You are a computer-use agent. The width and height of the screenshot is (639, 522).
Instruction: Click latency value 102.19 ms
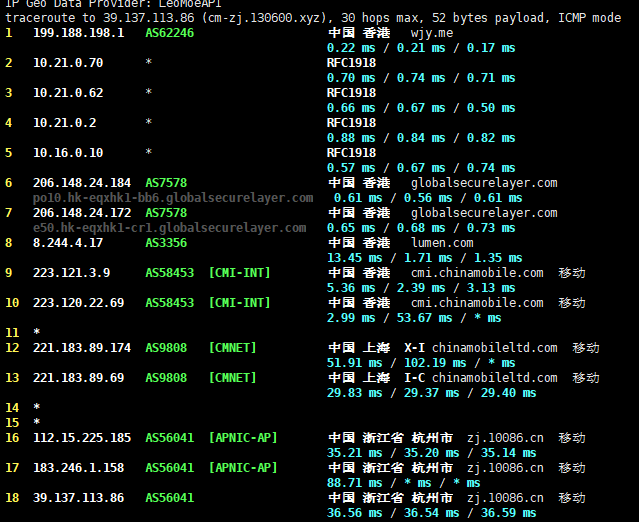coord(435,363)
